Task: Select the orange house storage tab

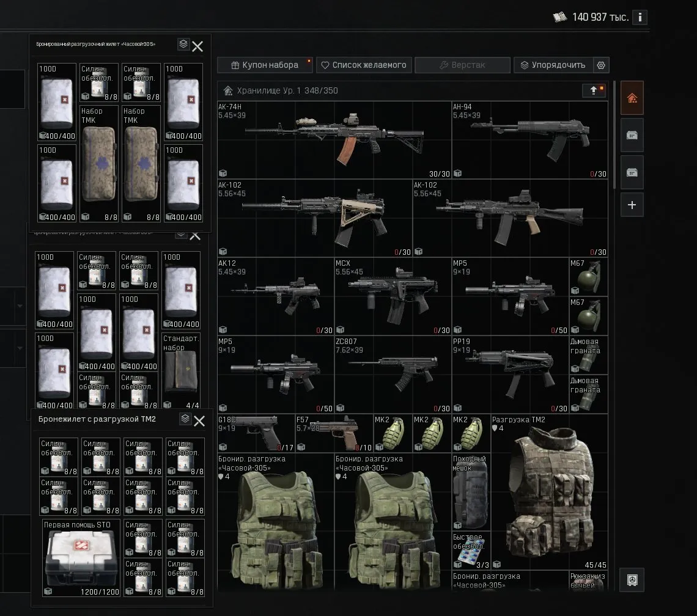Action: (x=632, y=98)
